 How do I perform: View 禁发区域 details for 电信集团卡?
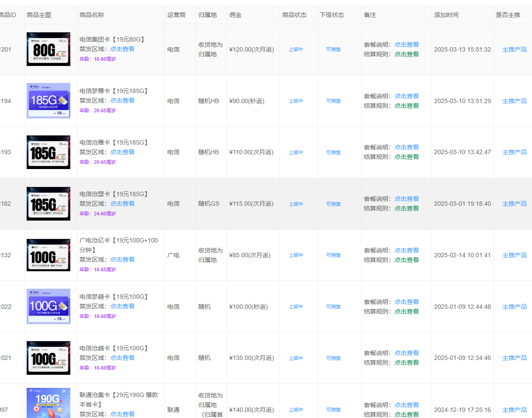pyautogui.click(x=122, y=49)
